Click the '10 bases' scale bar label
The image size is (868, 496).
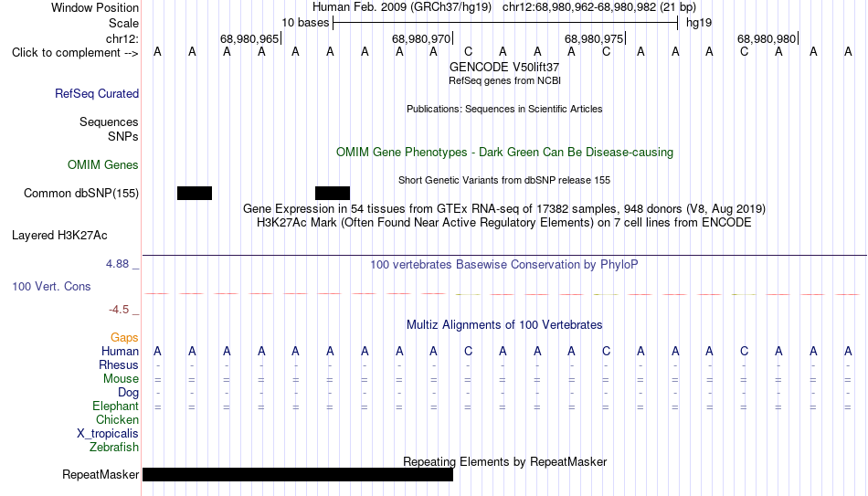(x=305, y=23)
